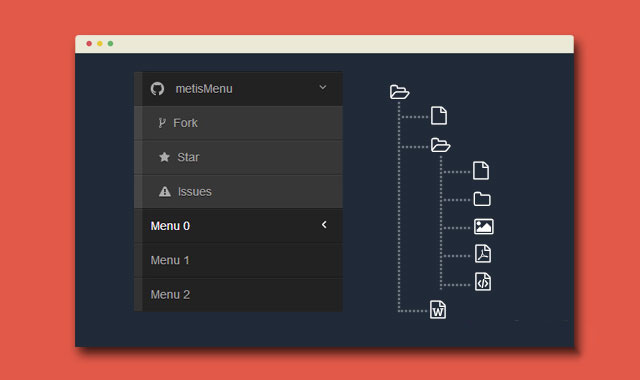Screen dimensions: 640x380
Task: Select the PDF file icon in tree
Action: tap(483, 253)
